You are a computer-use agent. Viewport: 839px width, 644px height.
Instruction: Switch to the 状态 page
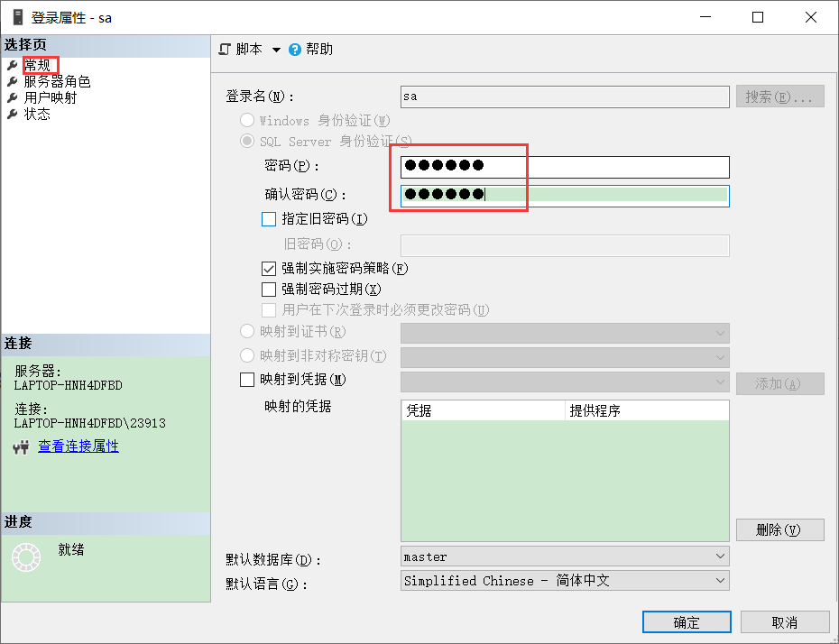38,114
